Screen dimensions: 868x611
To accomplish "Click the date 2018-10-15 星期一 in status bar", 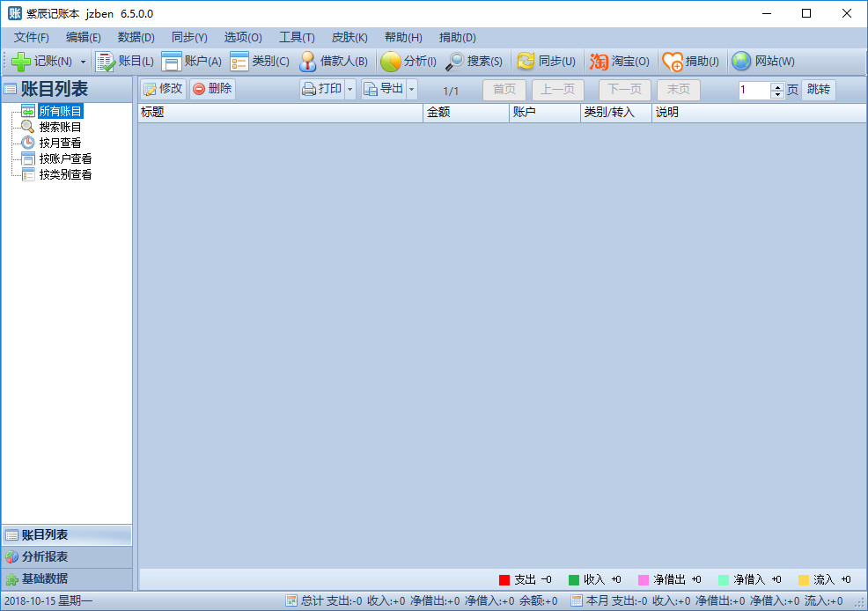I will pos(48,601).
